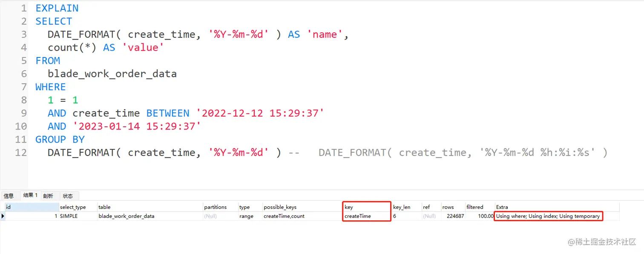Select the SIMPLE cell in results
644x254 pixels.
click(78, 216)
